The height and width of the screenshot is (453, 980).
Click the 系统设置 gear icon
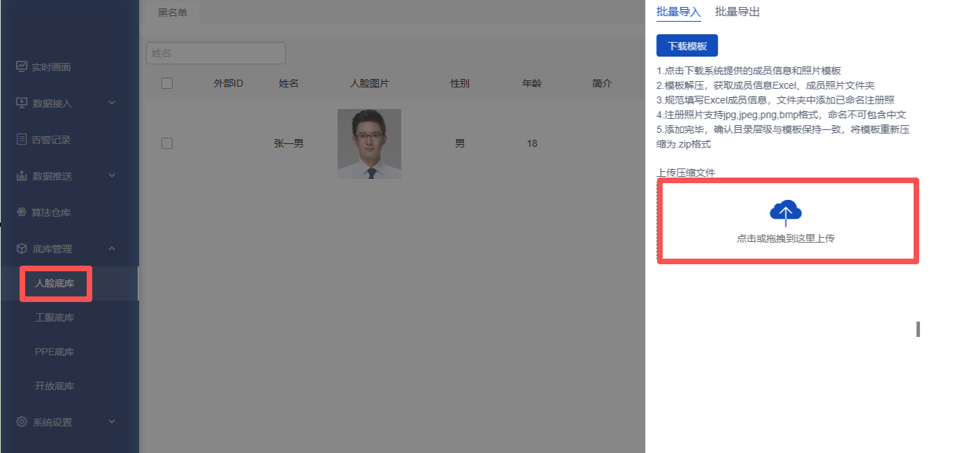[x=22, y=422]
